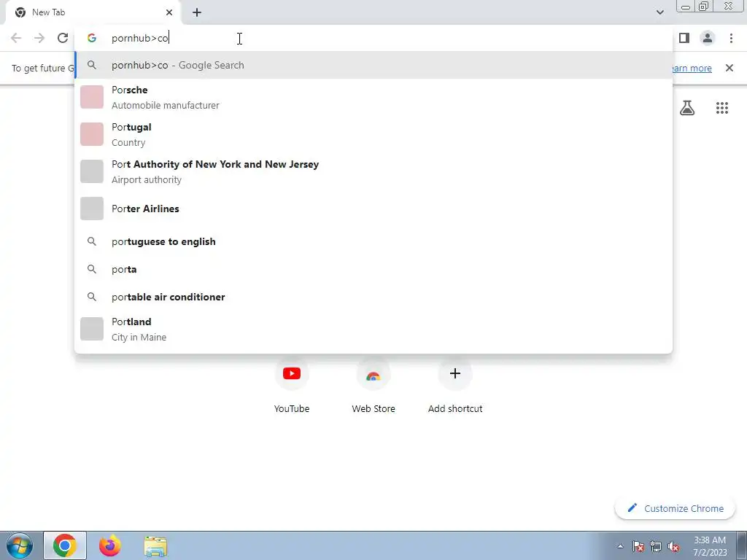
Task: Open the Google apps grid icon
Action: (721, 108)
